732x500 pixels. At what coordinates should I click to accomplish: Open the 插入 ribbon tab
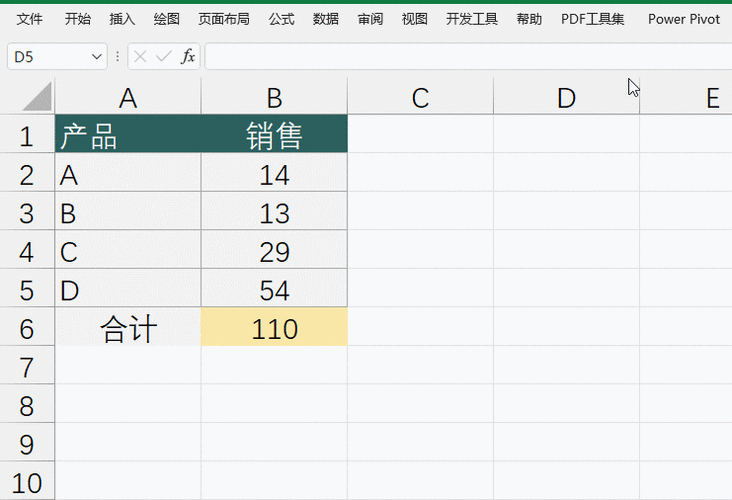(122, 19)
